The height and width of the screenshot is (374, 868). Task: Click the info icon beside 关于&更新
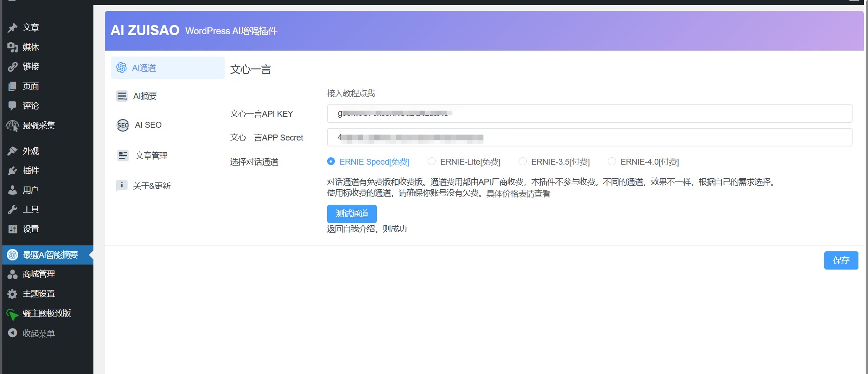pyautogui.click(x=122, y=185)
